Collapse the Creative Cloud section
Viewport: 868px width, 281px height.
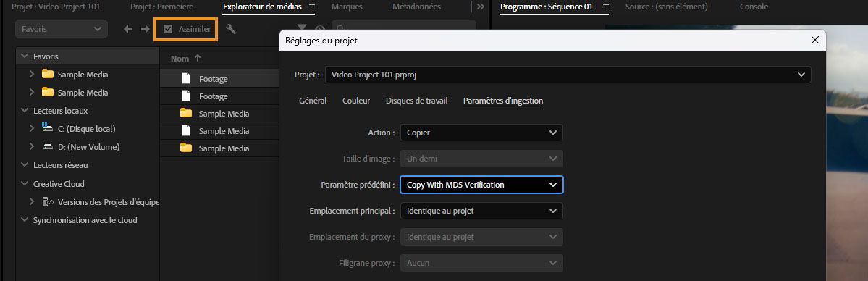pyautogui.click(x=25, y=183)
